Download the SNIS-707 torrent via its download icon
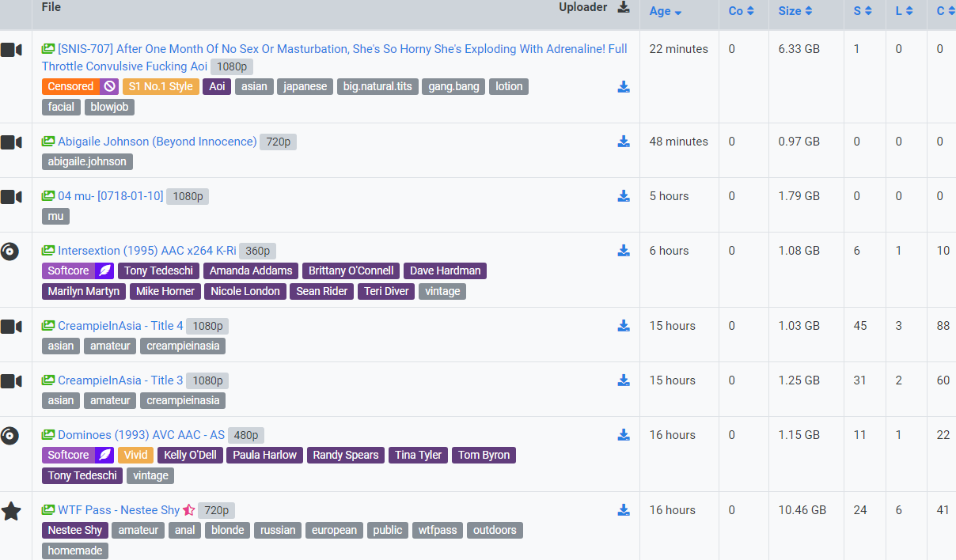The image size is (956, 560). (x=624, y=87)
